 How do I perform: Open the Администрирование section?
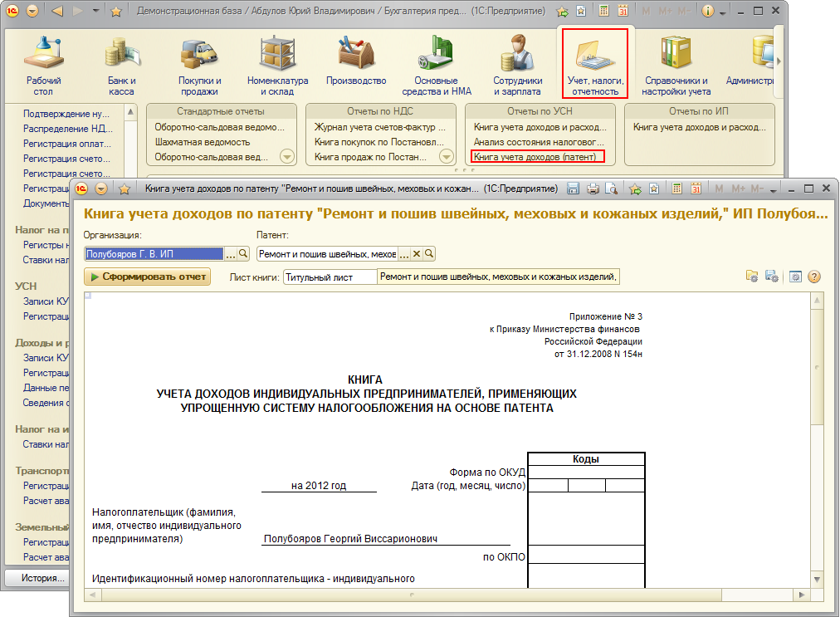[x=750, y=60]
